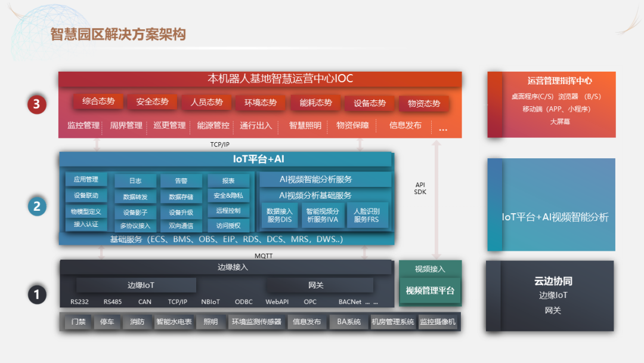The height and width of the screenshot is (363, 644).
Task: Click the 网关 box in layer 1
Action: pyautogui.click(x=320, y=285)
